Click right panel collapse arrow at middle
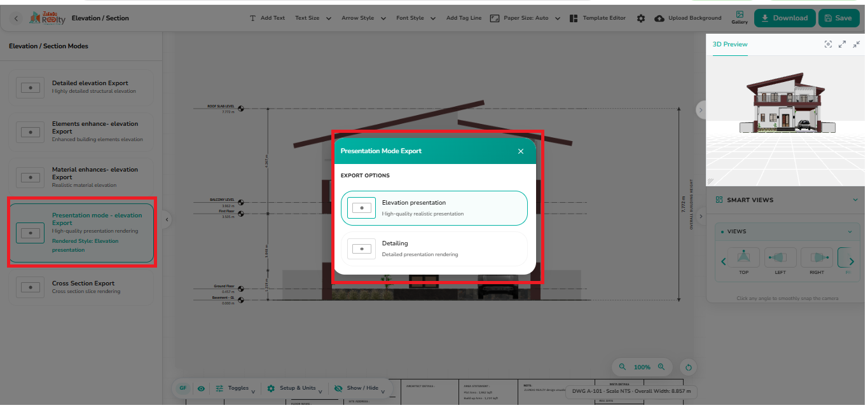 click(701, 216)
